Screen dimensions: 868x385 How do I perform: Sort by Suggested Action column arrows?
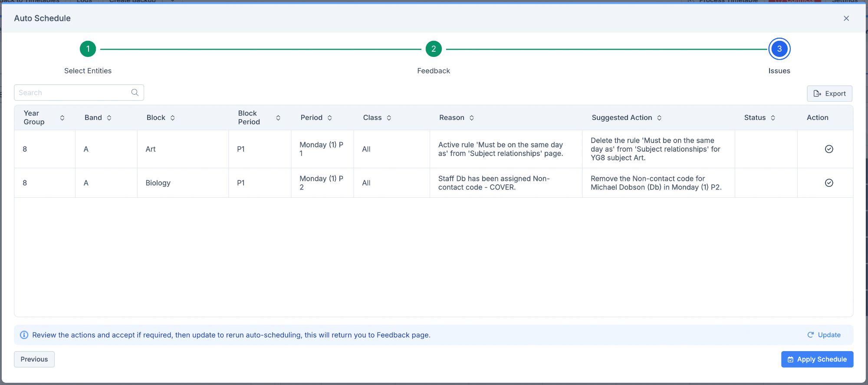click(x=659, y=118)
